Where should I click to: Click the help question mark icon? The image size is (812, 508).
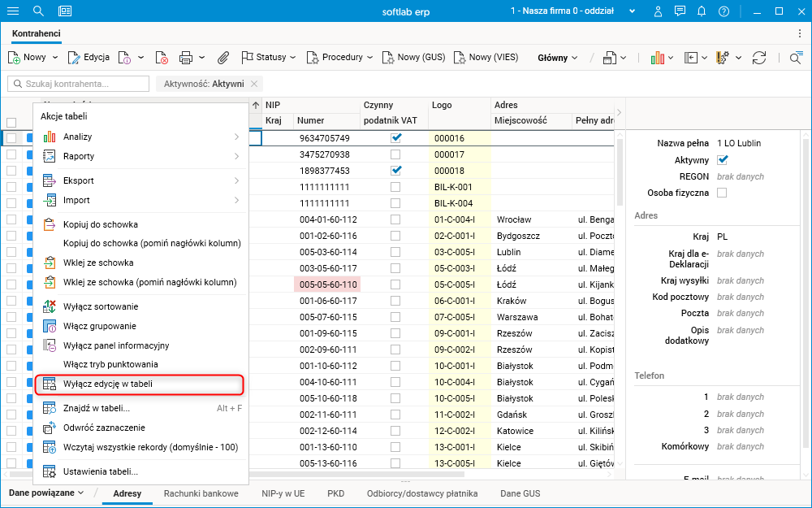pyautogui.click(x=723, y=11)
